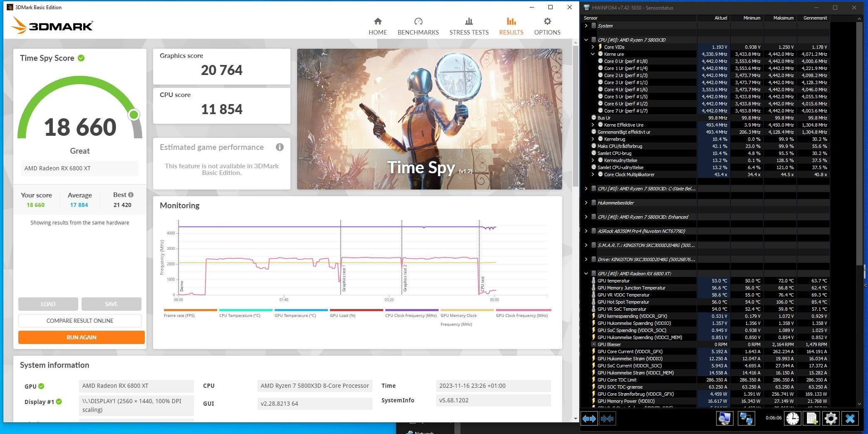Viewport: 868px width, 434px height.
Task: Click the CPU score value 11 854
Action: click(222, 109)
